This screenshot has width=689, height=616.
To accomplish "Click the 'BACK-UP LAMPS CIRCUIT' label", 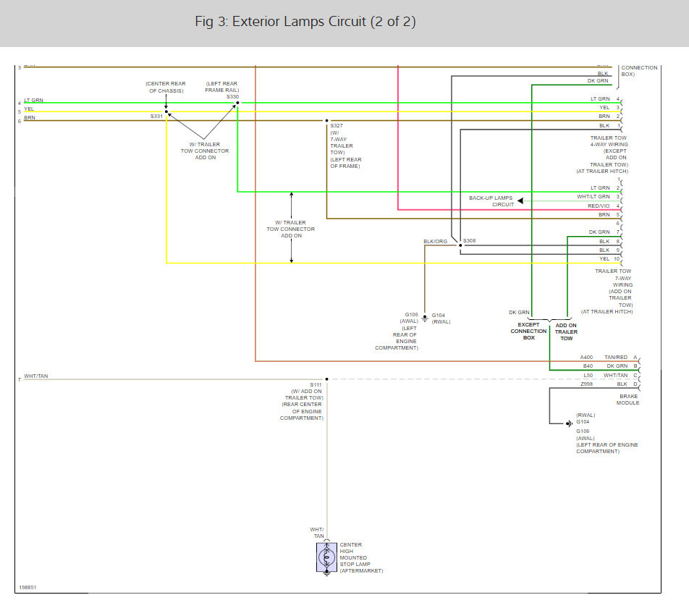I will [491, 201].
